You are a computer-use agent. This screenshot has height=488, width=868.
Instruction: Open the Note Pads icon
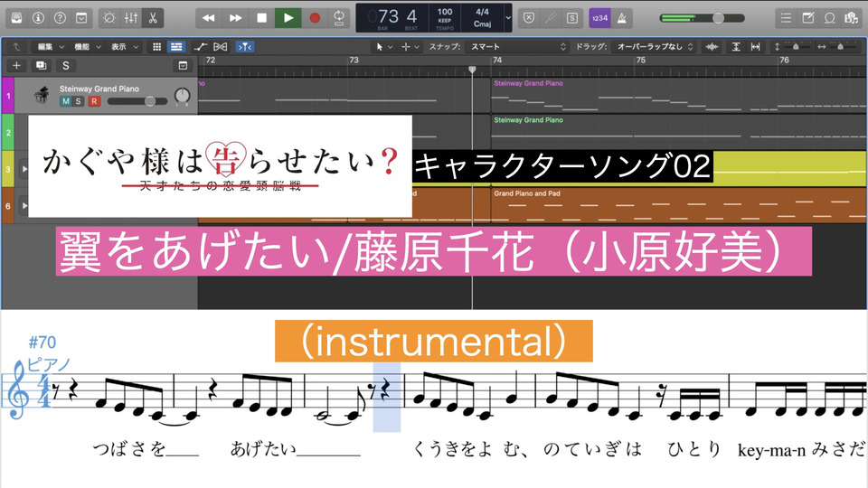[807, 18]
